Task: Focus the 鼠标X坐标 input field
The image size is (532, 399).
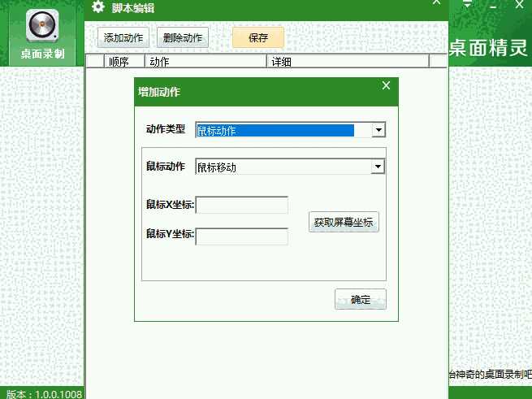Action: coord(242,205)
